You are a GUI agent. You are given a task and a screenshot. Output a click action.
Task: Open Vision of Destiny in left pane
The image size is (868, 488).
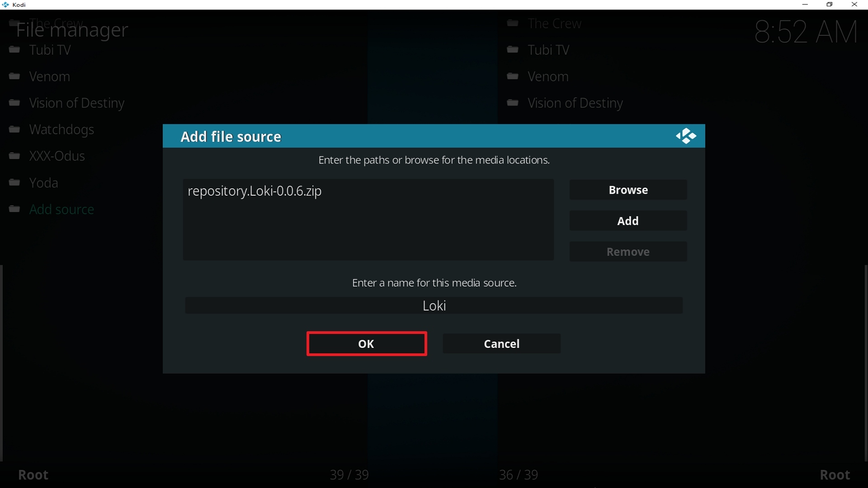coord(77,103)
